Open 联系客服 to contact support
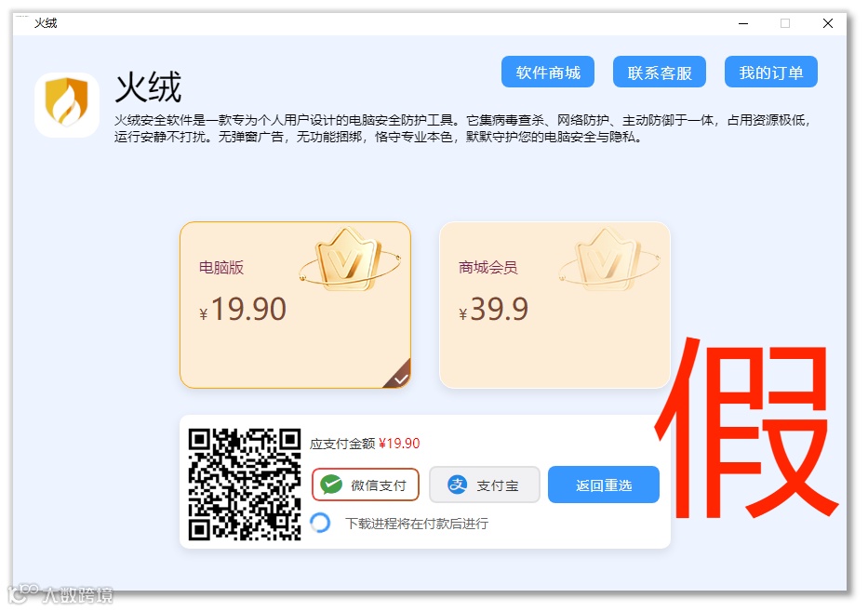 point(660,72)
